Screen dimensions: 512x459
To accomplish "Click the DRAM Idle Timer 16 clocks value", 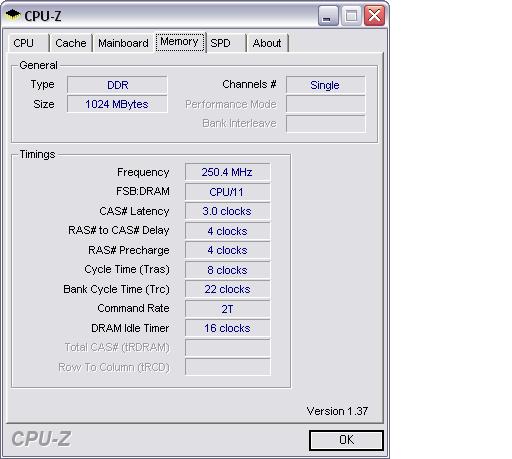I will [227, 328].
